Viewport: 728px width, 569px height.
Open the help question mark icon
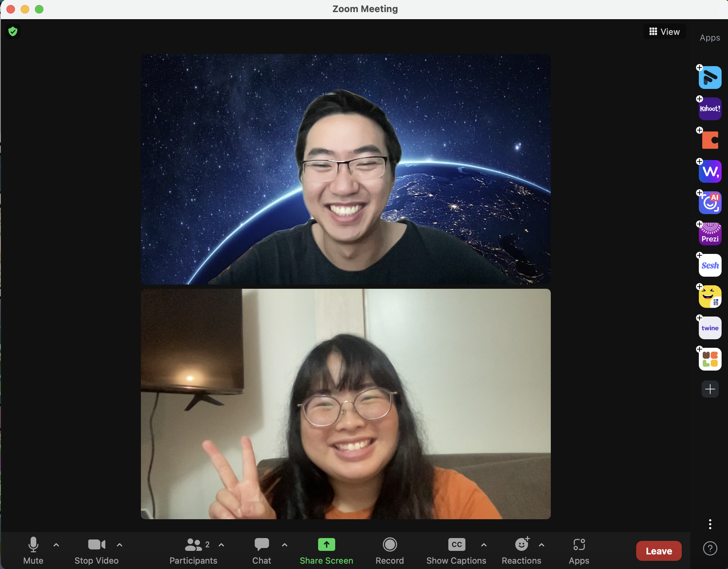click(709, 548)
